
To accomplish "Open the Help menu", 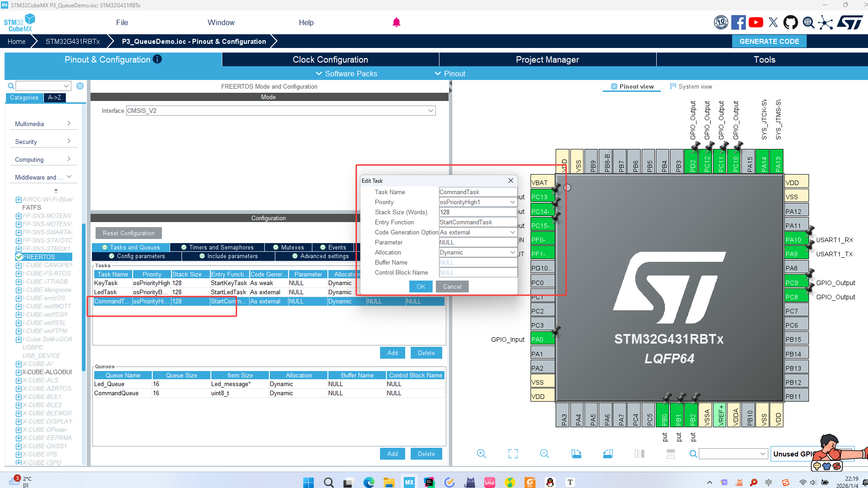I will click(x=306, y=22).
